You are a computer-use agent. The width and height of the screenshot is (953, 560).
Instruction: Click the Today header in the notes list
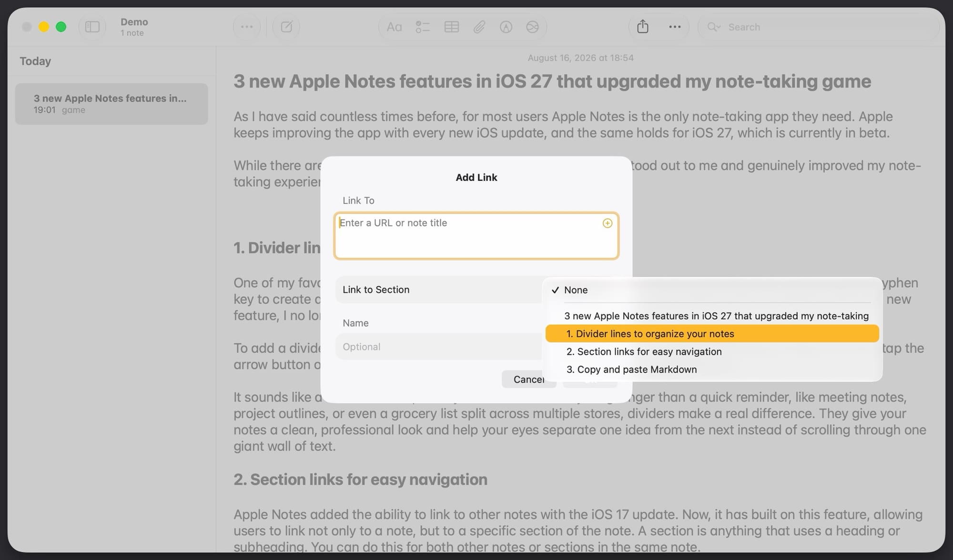click(x=35, y=61)
